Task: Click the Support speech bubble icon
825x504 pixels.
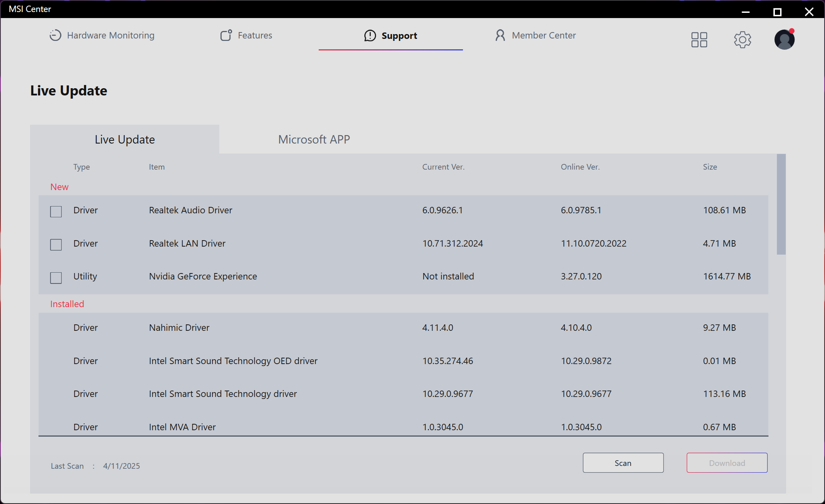Action: pyautogui.click(x=370, y=36)
